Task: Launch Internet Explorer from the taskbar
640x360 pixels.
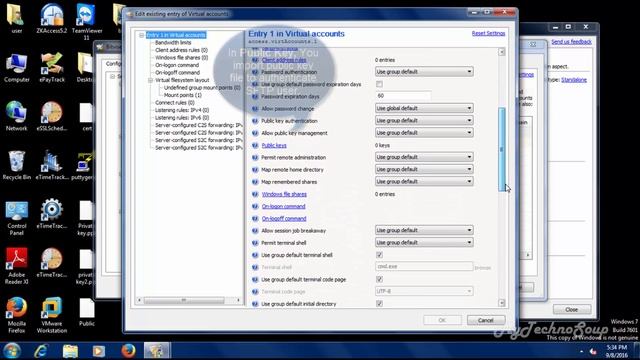Action: pyautogui.click(x=41, y=351)
